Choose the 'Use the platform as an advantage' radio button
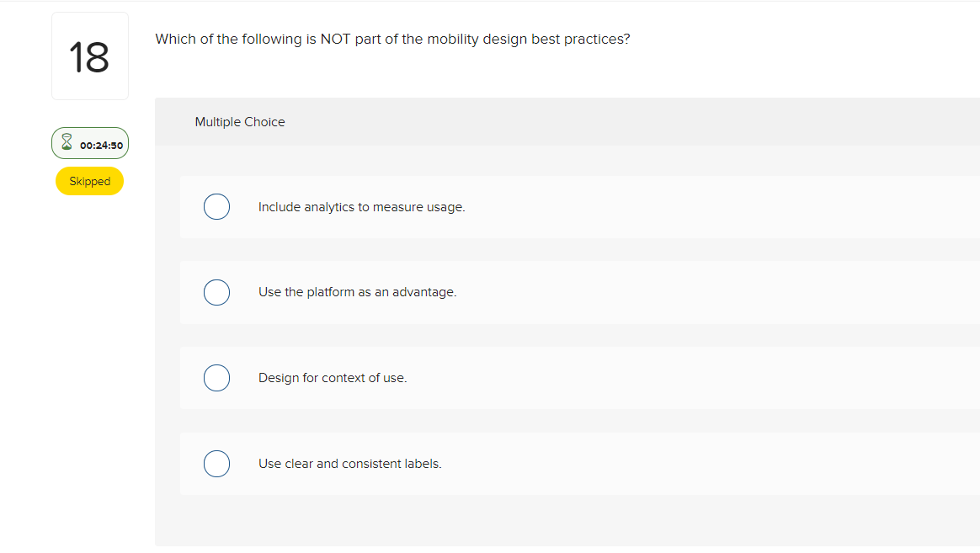This screenshot has width=980, height=553. click(216, 292)
